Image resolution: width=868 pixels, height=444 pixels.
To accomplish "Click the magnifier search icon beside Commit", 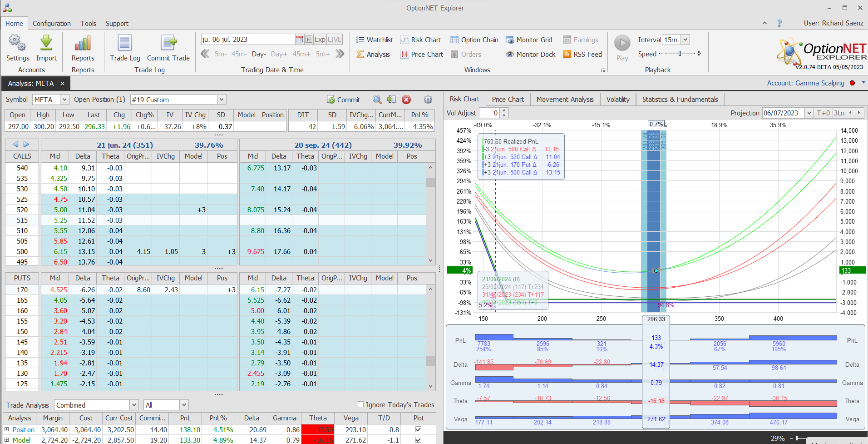I will (377, 100).
